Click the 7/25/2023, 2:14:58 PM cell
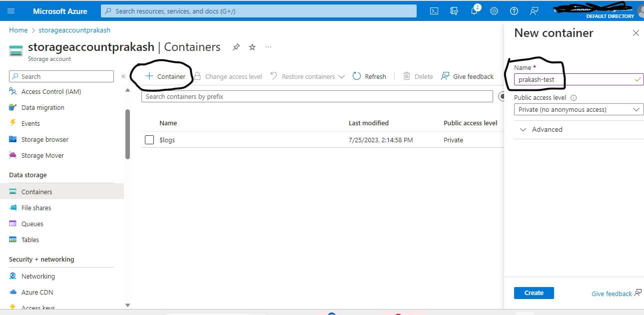The height and width of the screenshot is (315, 644). coord(381,140)
